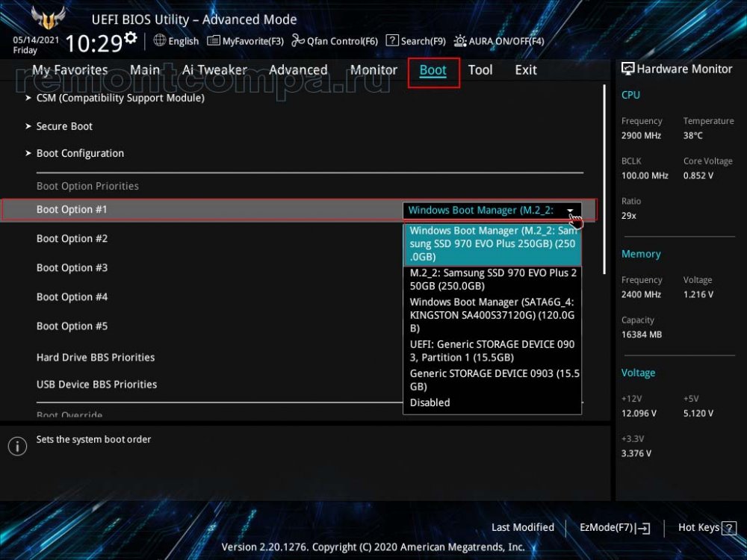The image size is (747, 560).
Task: Open Hard Drive BBS Priorities
Action: 96,357
